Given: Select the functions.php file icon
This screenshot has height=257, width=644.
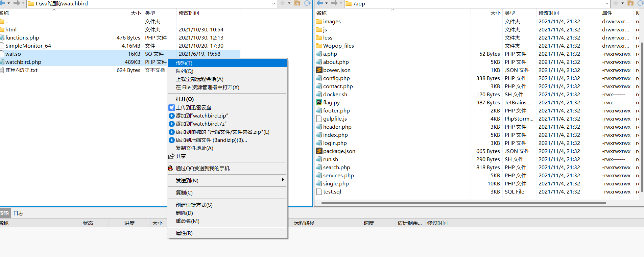Looking at the screenshot, I should click(x=2, y=37).
